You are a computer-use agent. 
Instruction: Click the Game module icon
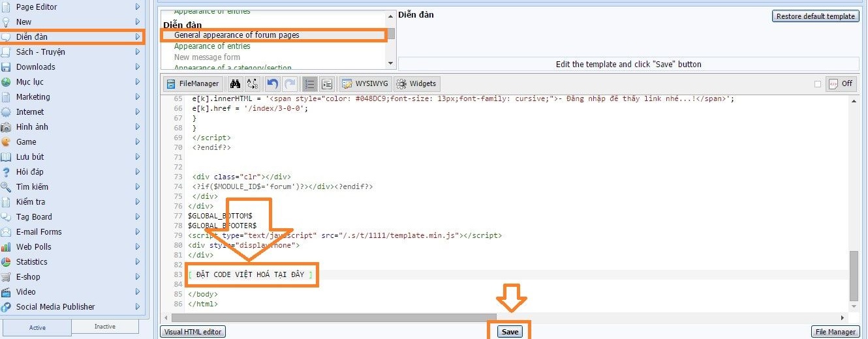(6, 141)
